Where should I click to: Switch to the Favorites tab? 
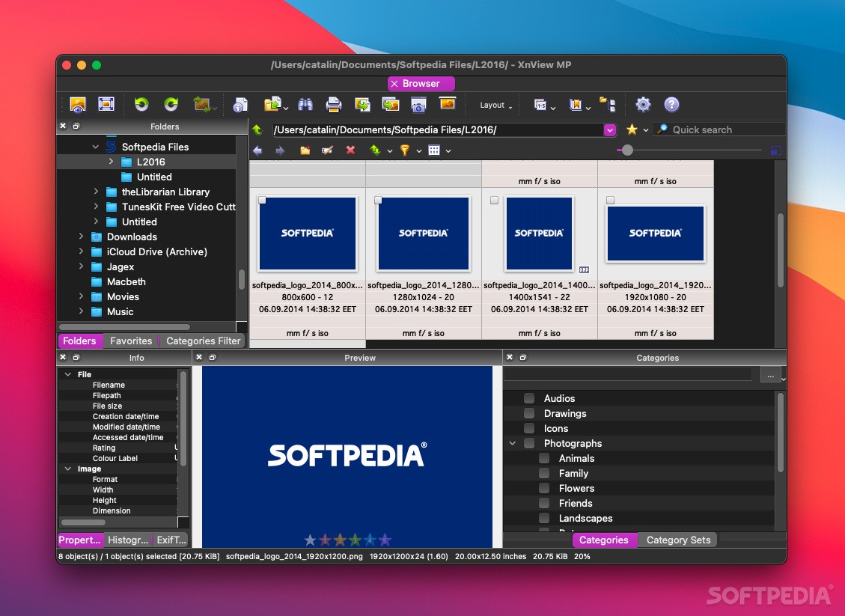pos(131,341)
